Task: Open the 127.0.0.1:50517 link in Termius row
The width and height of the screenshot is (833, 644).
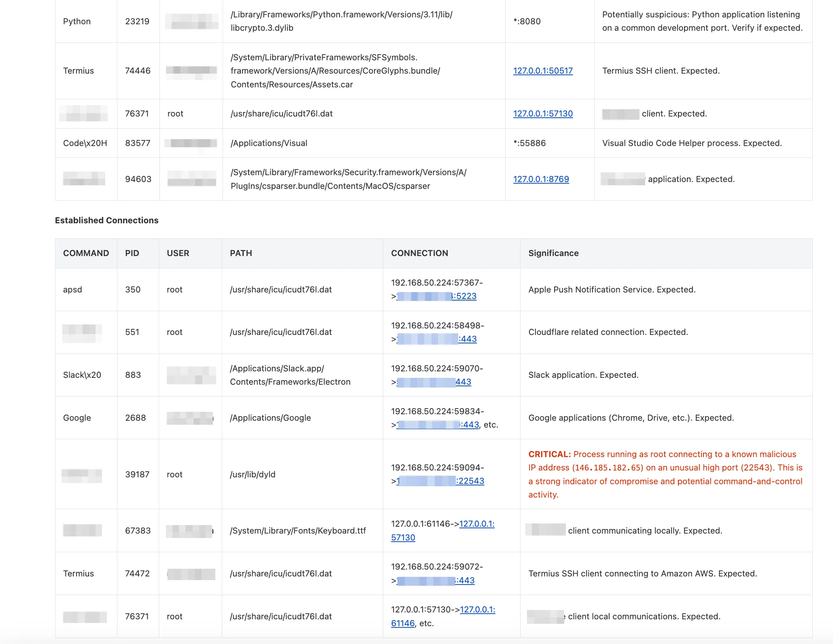Action: 543,71
